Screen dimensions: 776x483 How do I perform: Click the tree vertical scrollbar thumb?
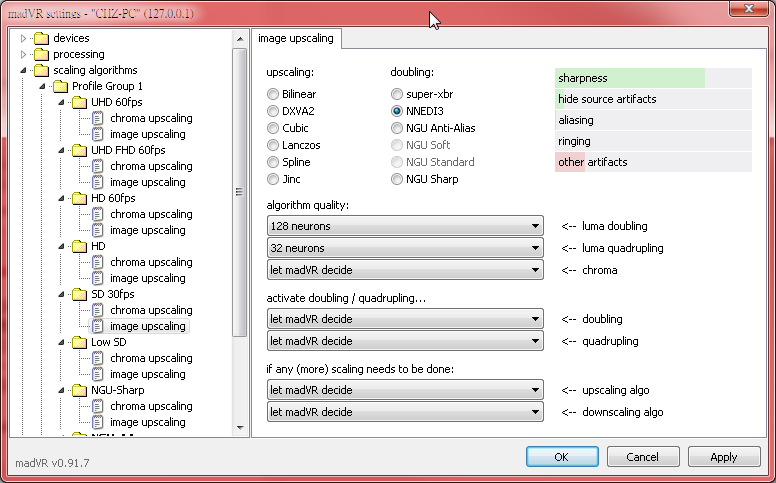[x=240, y=192]
